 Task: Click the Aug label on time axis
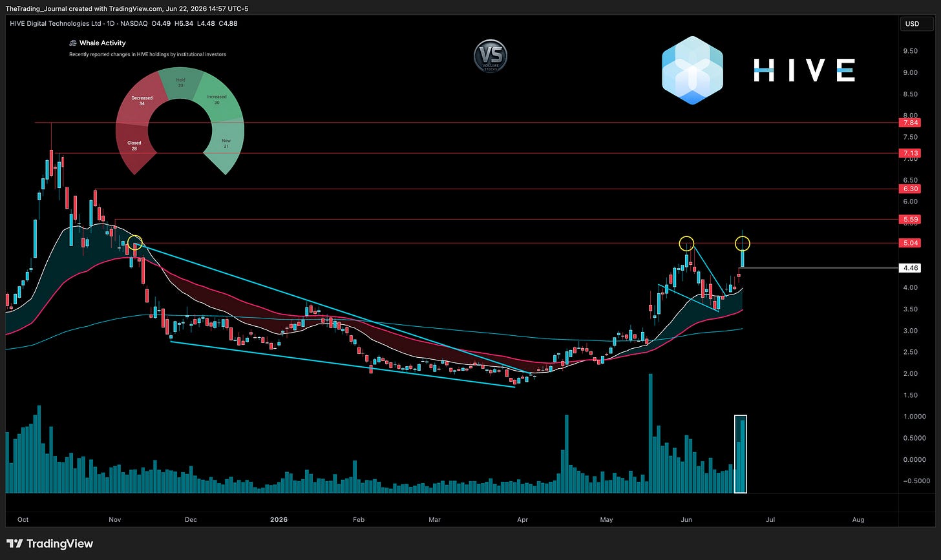coord(858,519)
